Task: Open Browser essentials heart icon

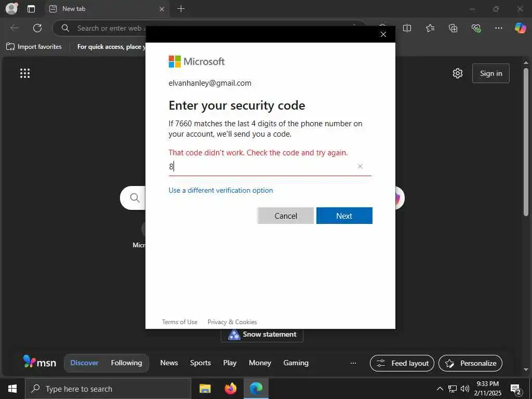Action: tap(476, 28)
